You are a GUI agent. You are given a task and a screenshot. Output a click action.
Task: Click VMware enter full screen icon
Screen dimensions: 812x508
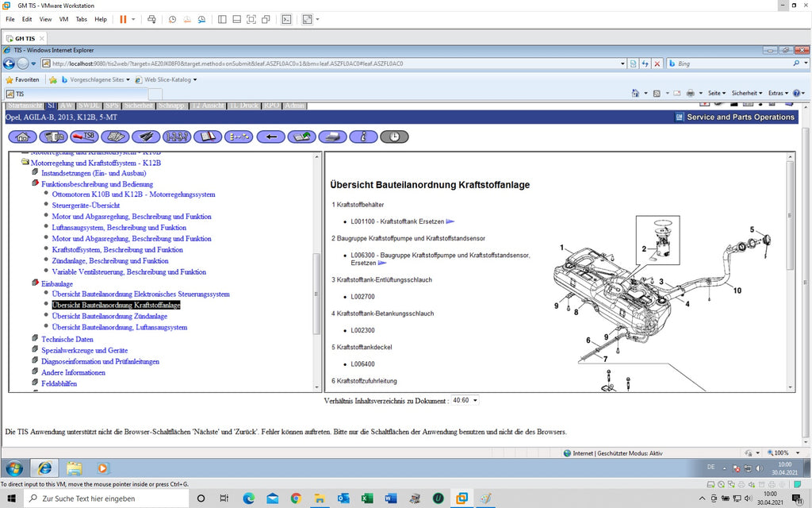[x=251, y=19]
